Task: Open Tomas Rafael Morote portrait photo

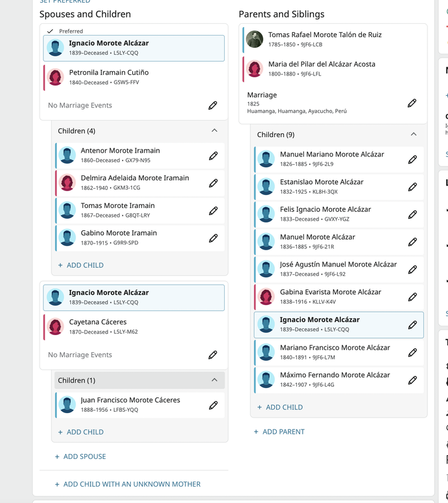Action: point(254,39)
